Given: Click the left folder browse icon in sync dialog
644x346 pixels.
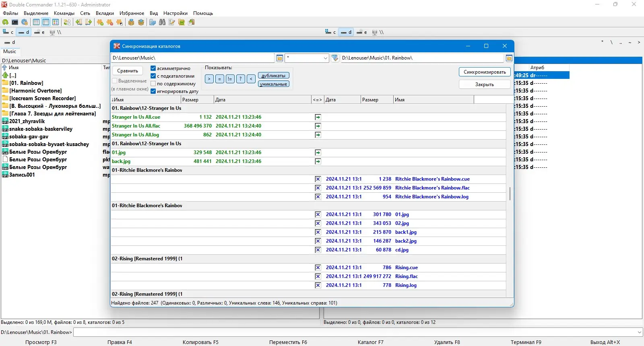Looking at the screenshot, I should point(280,58).
